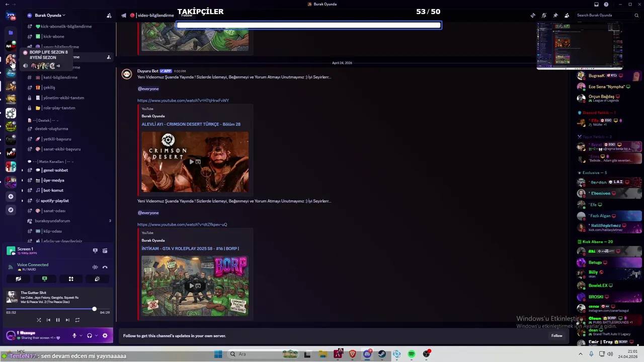Open soundboard button in voice panel
The height and width of the screenshot is (362, 644).
(x=97, y=279)
